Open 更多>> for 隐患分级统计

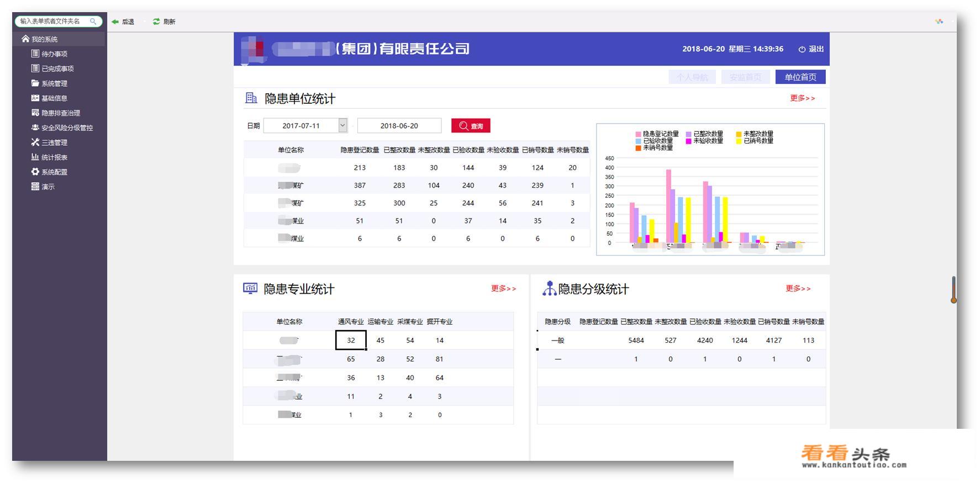tap(798, 289)
